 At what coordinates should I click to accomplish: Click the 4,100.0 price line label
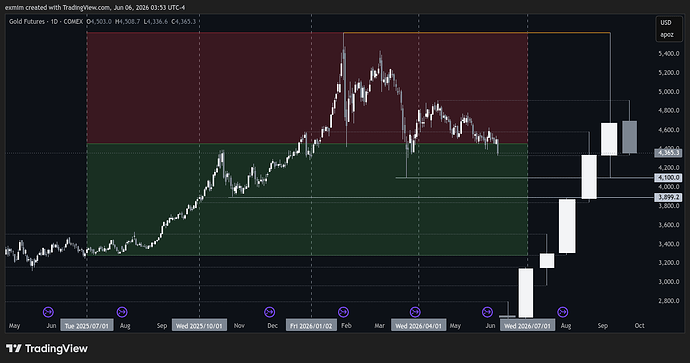pos(668,178)
